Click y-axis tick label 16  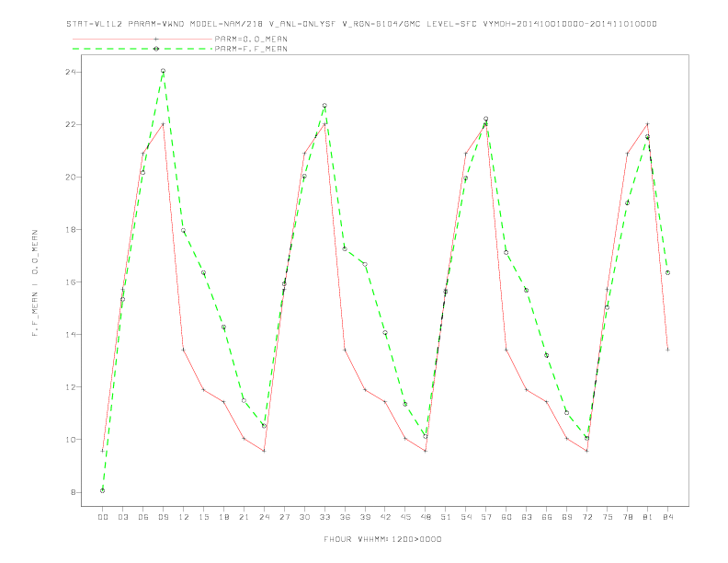(70, 282)
